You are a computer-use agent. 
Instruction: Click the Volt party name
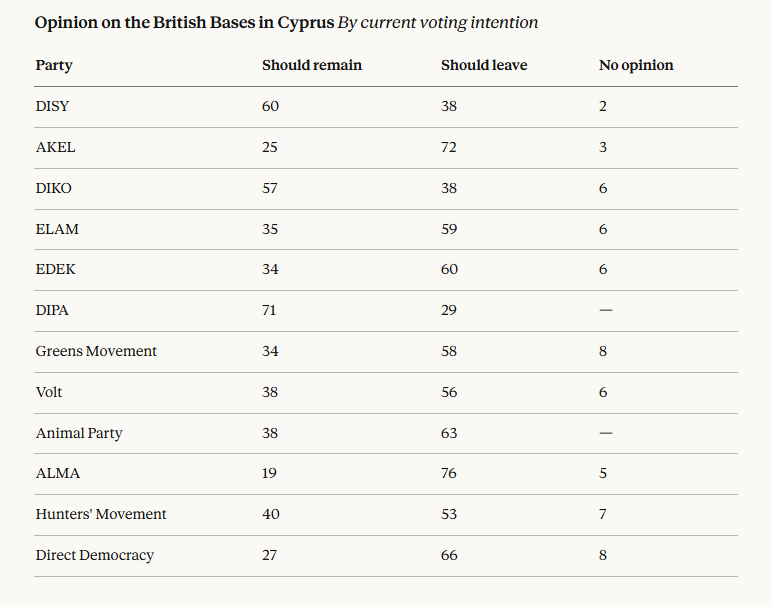[51, 392]
